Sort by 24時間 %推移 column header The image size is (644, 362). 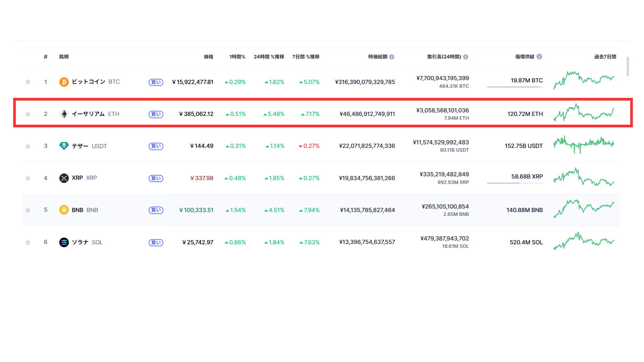coord(269,57)
